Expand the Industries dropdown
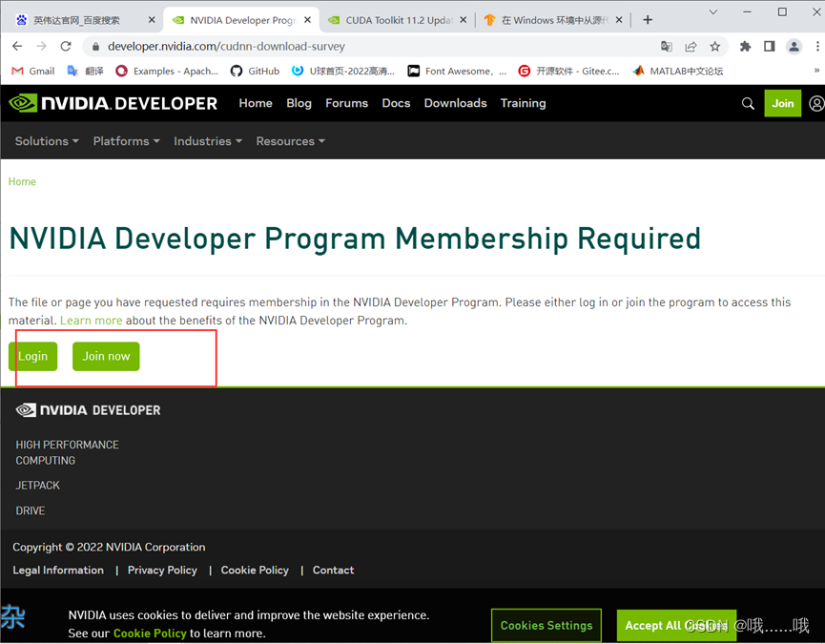 pyautogui.click(x=208, y=141)
